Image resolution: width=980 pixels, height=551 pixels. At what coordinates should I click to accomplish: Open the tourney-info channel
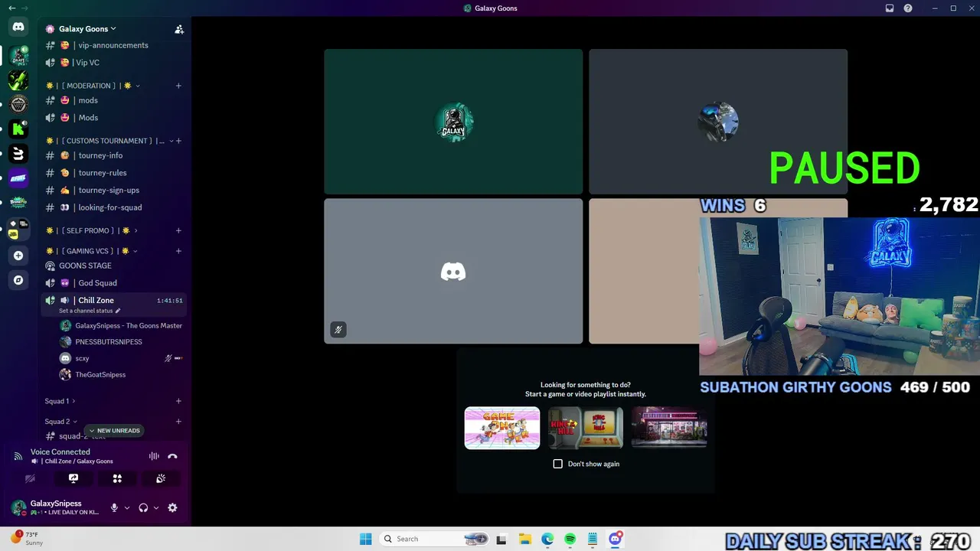[113, 155]
